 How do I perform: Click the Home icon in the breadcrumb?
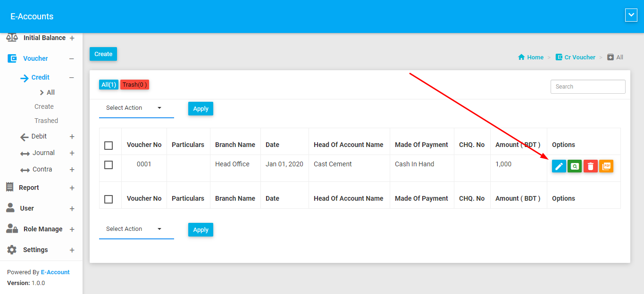(x=521, y=57)
